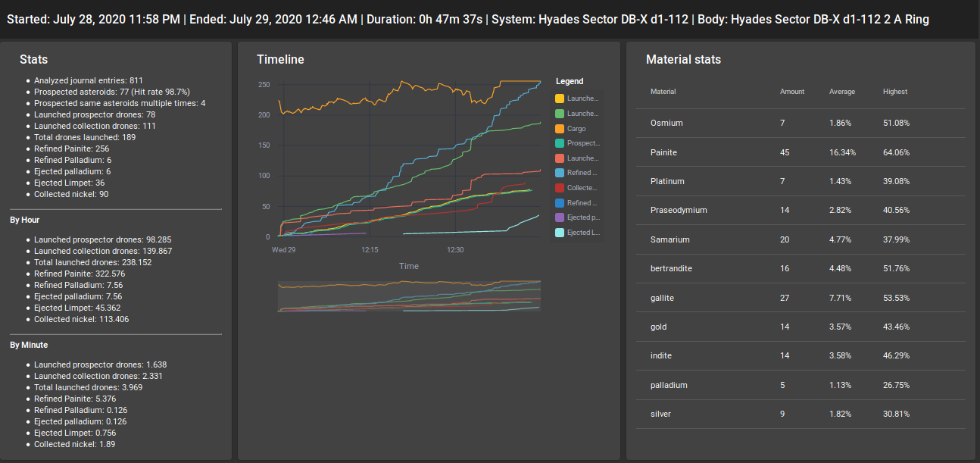Select the indite material row name
The width and height of the screenshot is (980, 463).
point(661,355)
